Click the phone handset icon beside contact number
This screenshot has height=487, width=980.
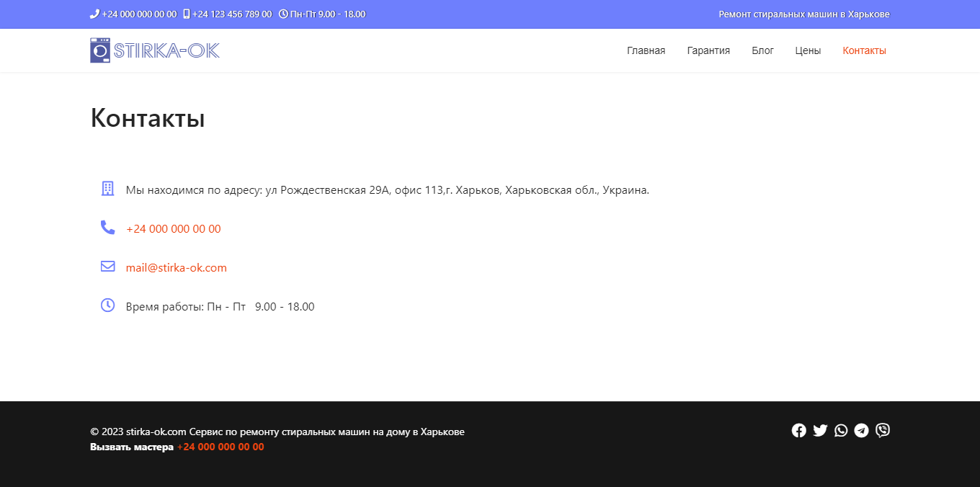pos(107,228)
